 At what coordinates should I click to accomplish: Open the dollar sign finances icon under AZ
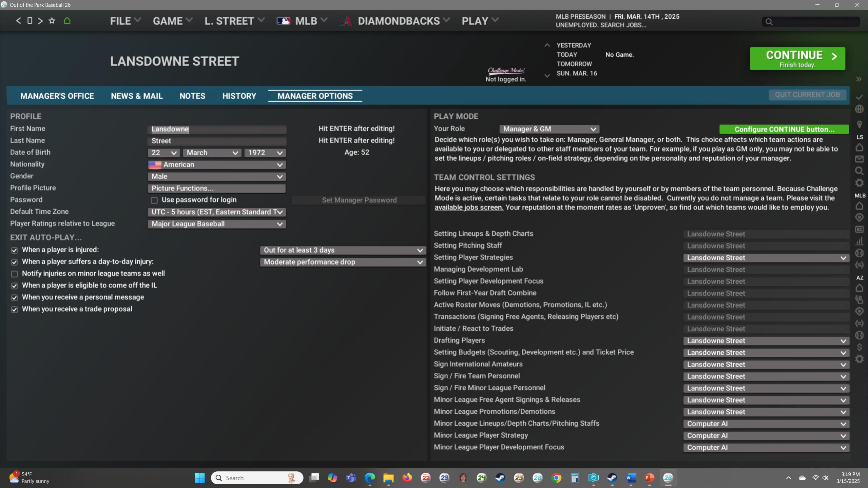[x=859, y=347]
